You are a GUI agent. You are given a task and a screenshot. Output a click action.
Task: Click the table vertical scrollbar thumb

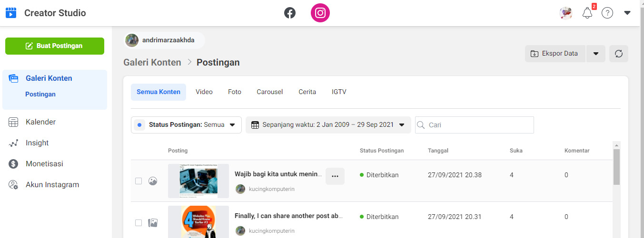(x=616, y=167)
